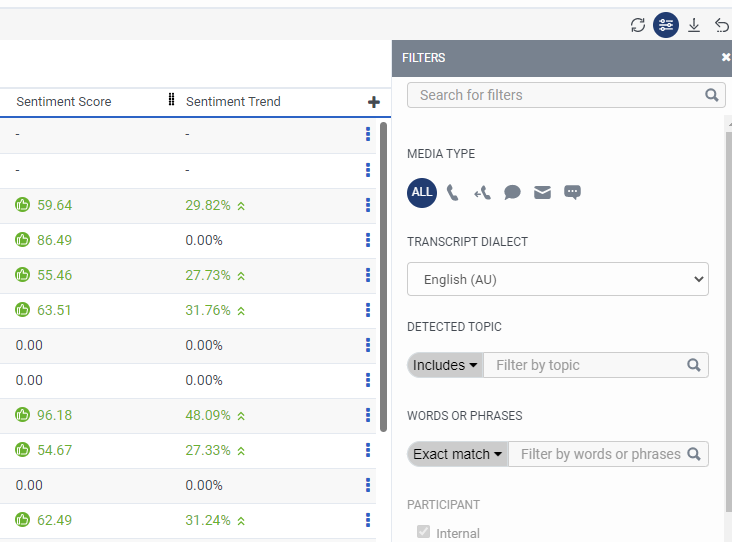Click the download export icon

click(x=694, y=25)
